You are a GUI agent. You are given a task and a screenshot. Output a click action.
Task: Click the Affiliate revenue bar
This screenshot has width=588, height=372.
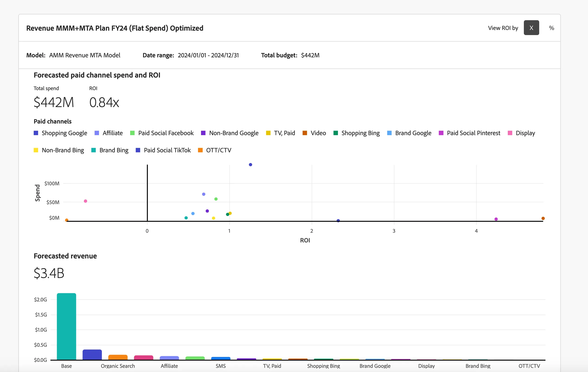[169, 358]
